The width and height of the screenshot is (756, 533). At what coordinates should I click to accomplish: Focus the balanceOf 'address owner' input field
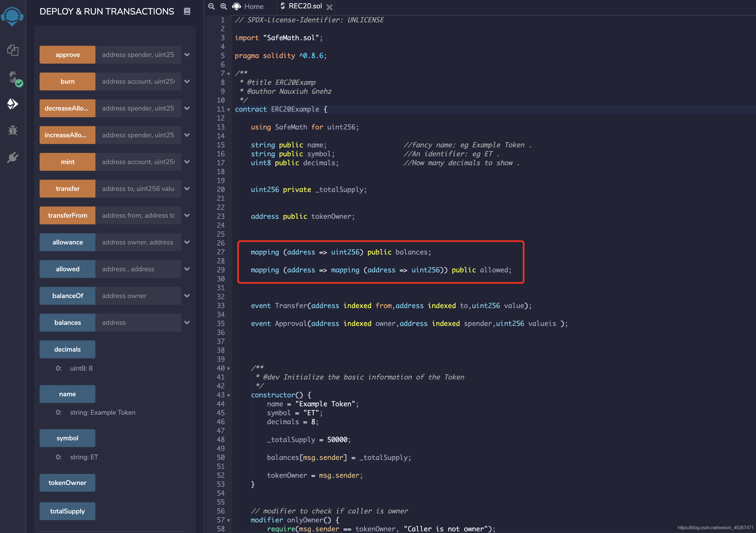click(x=138, y=296)
